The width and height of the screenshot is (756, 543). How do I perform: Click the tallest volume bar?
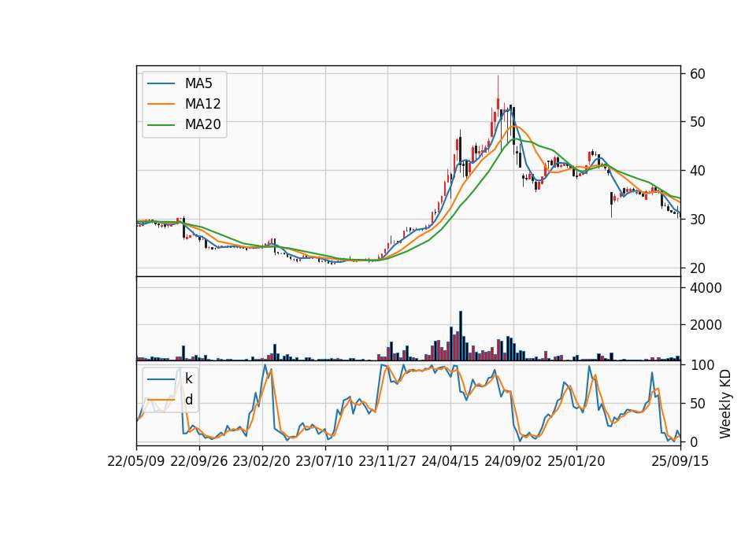click(461, 336)
